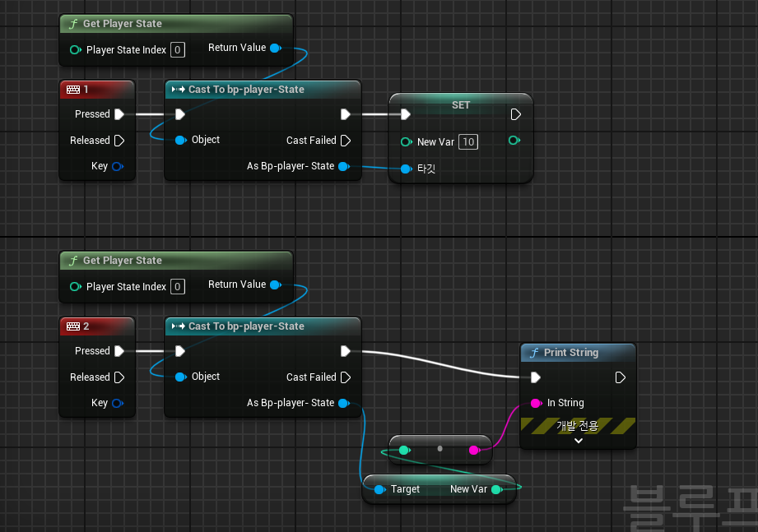Expand Print String advanced options chevron

[x=578, y=441]
